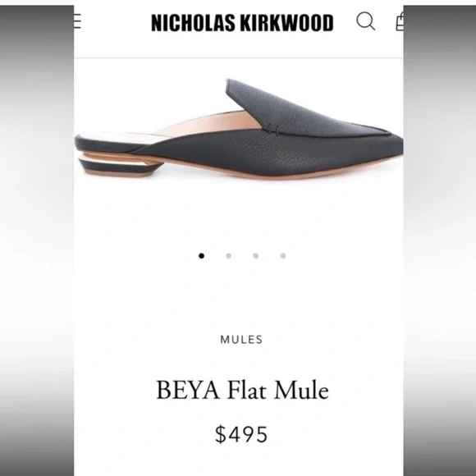476x476 pixels.
Task: Click the BEYA Flat Mule title
Action: (242, 390)
